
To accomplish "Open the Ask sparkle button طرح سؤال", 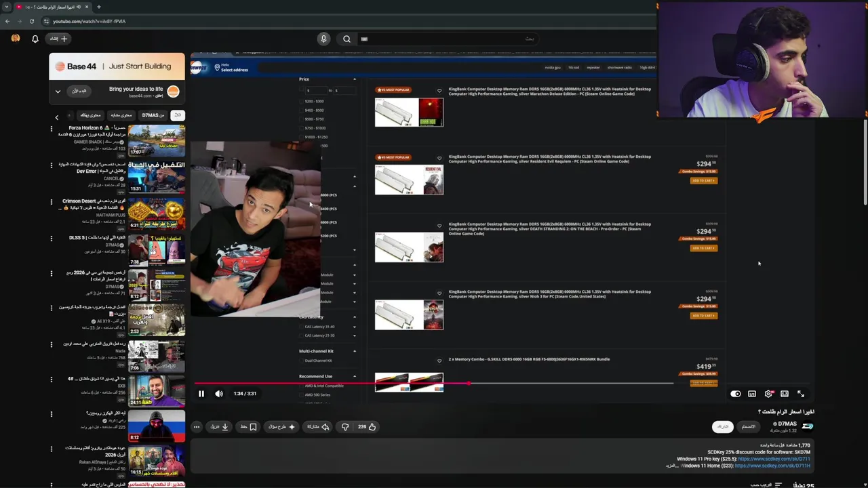I will [x=282, y=427].
